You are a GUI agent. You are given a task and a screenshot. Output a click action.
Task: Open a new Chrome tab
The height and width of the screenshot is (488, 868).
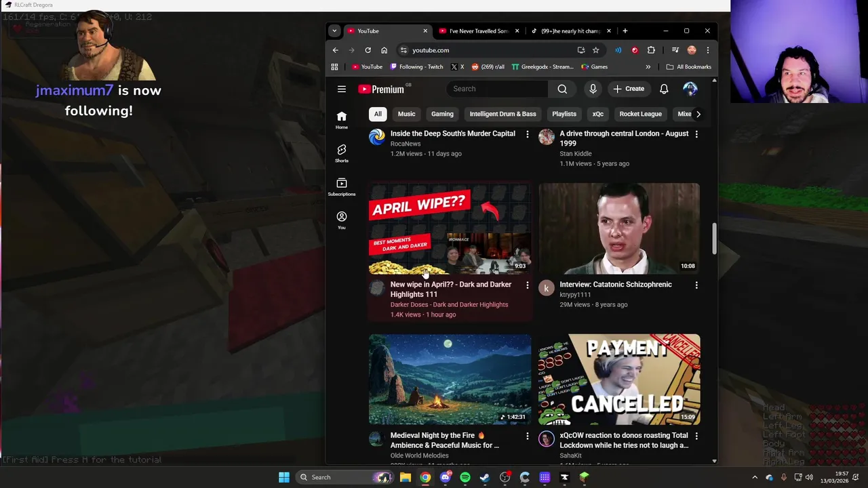[x=625, y=31]
